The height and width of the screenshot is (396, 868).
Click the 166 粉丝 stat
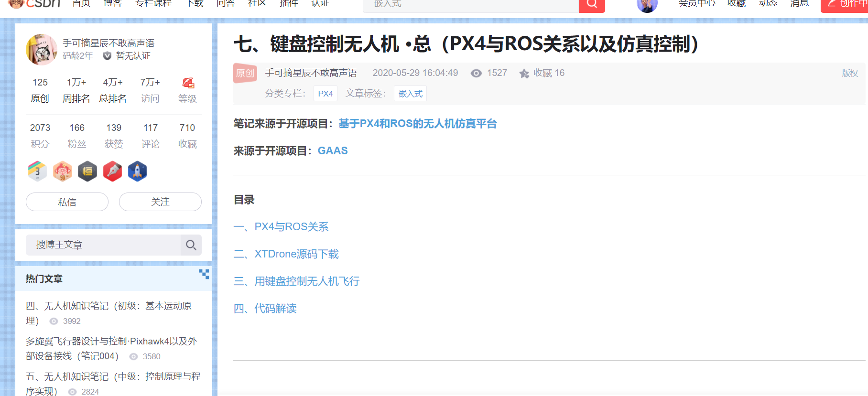pos(77,136)
